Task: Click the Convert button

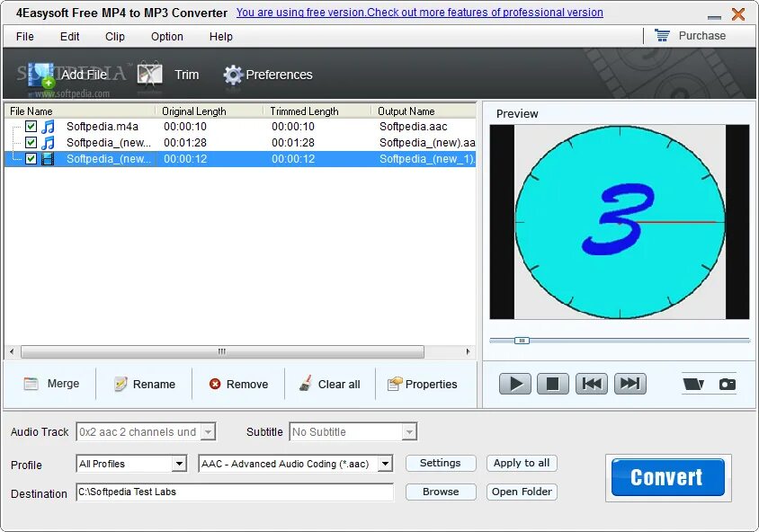Action: point(668,477)
